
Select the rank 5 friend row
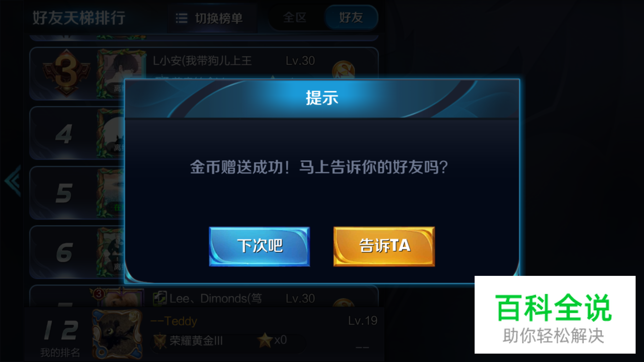point(77,193)
